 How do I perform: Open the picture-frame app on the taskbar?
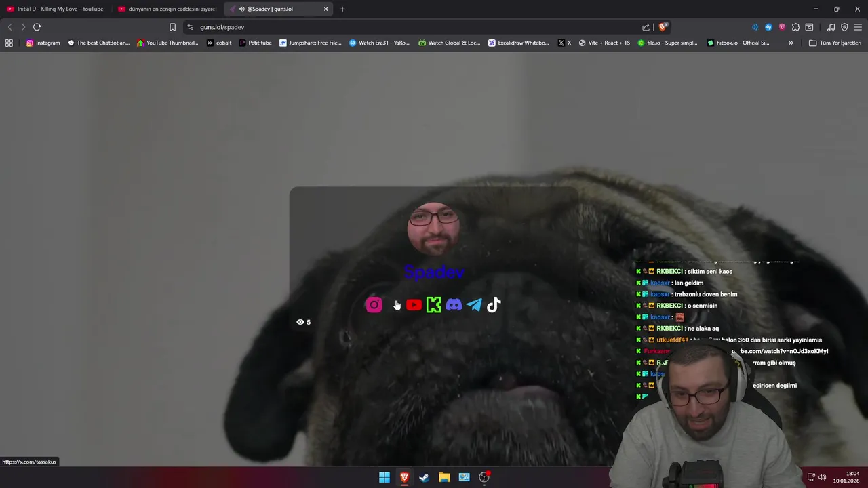pos(464,477)
